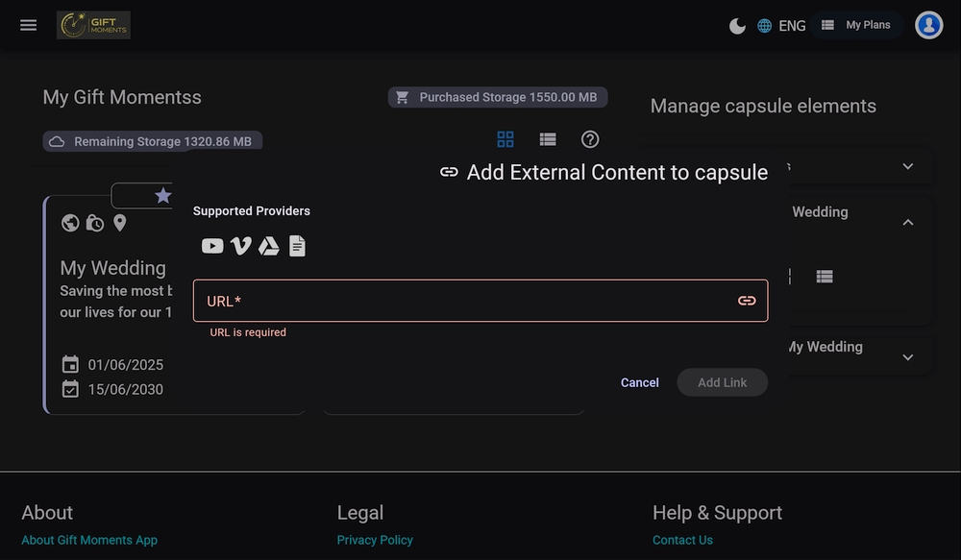Screen dimensions: 961x560
Task: Click the Vimeo provider icon
Action: pyautogui.click(x=241, y=246)
